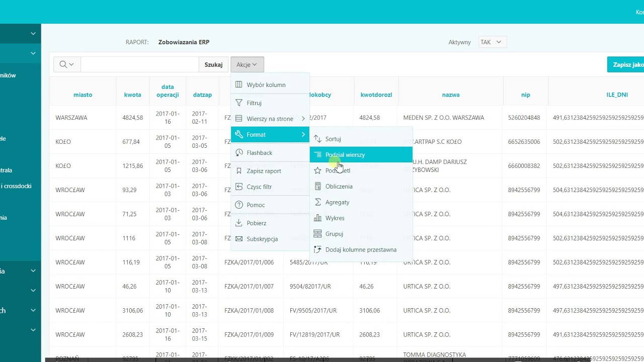Select Flashback menu option
644x362 pixels.
270,152
